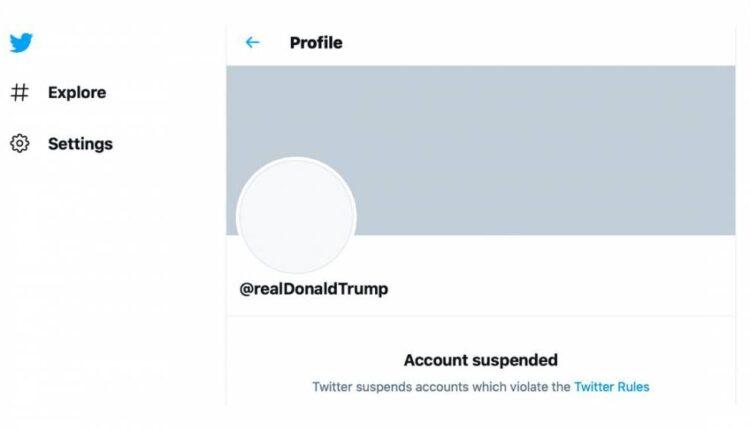Open Settings from the sidebar label
This screenshot has height=430, width=750.
coord(80,144)
